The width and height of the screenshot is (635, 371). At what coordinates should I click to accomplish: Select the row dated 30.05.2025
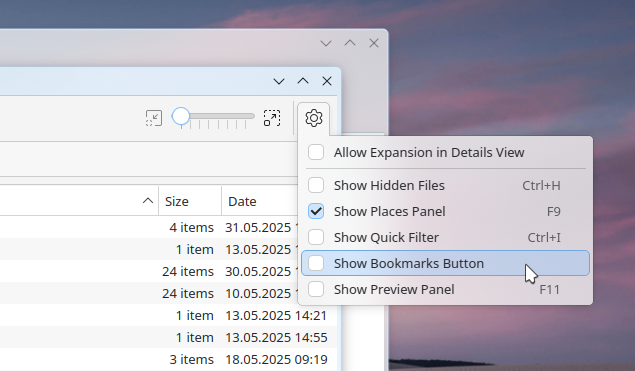click(x=149, y=271)
